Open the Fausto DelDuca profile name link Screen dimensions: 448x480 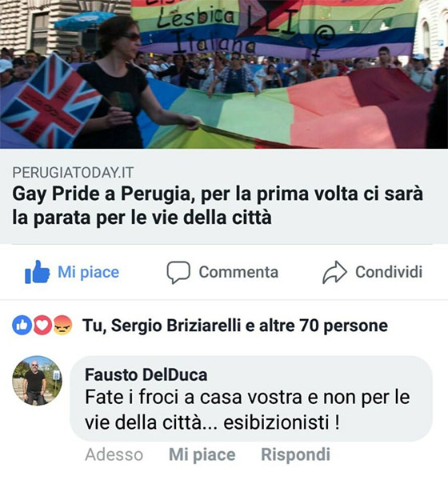pos(146,374)
